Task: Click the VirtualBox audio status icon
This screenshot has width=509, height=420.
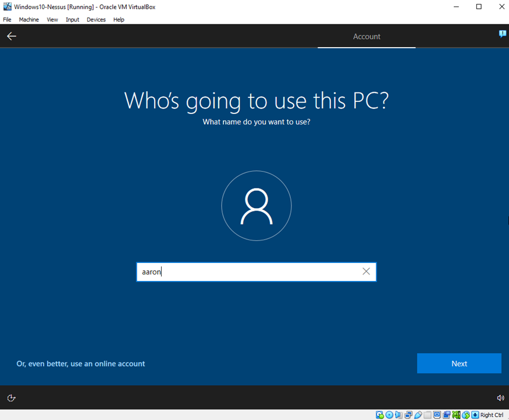Action: [x=398, y=415]
